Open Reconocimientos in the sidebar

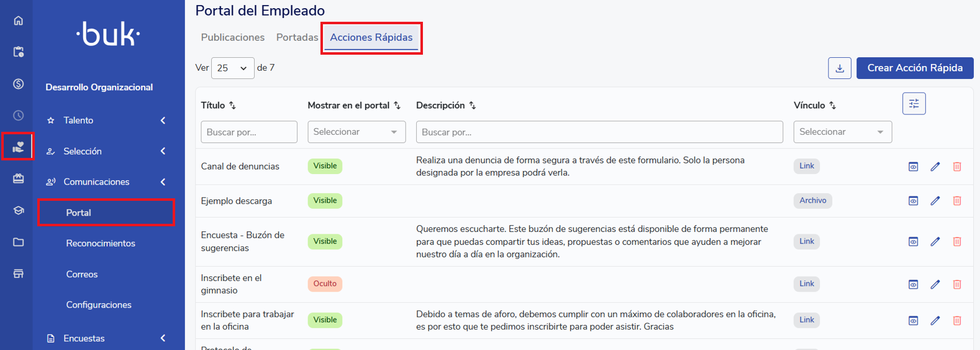(x=101, y=244)
